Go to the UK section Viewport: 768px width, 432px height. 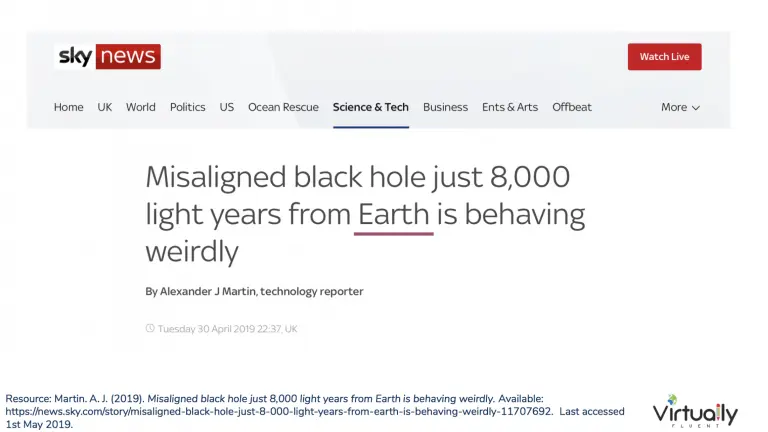click(x=104, y=107)
